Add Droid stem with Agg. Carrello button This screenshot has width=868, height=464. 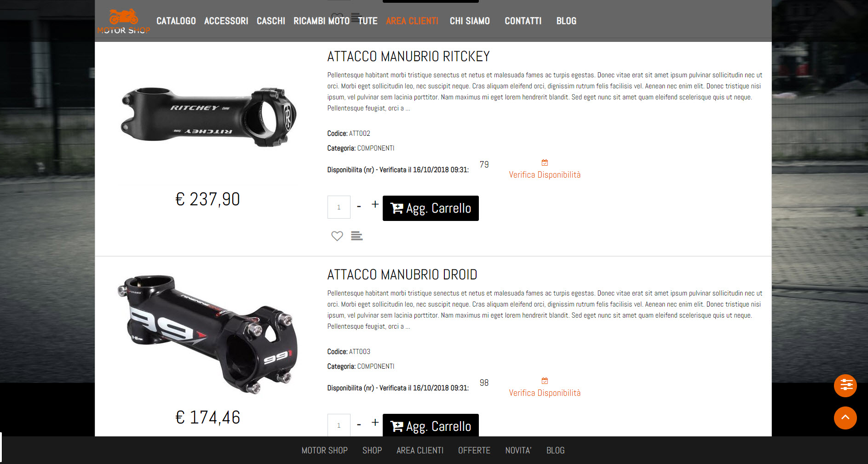[x=431, y=425]
